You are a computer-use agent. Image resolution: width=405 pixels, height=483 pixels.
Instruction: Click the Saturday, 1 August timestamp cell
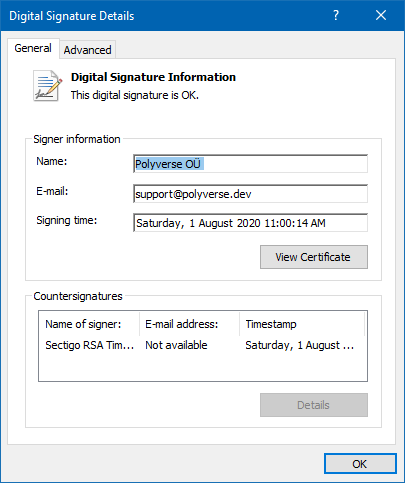point(299,345)
